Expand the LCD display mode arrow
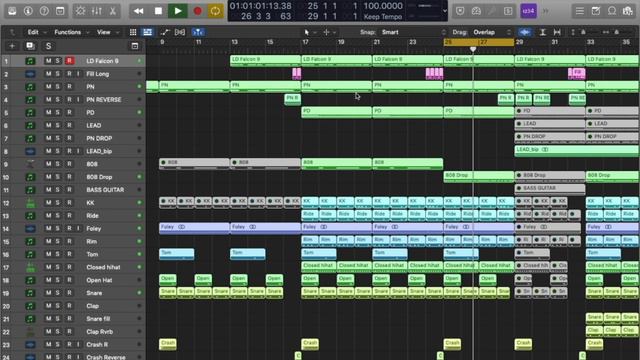Image resolution: width=640 pixels, height=360 pixels. point(444,11)
